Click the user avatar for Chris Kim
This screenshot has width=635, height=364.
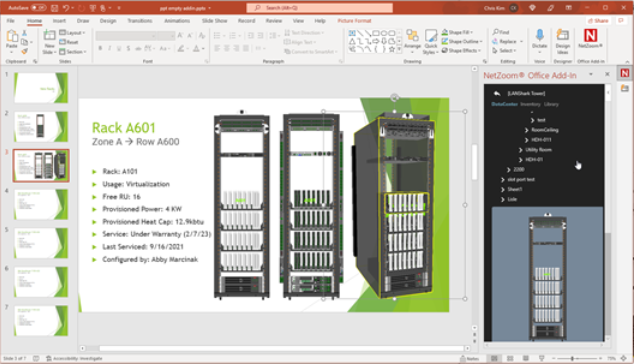(514, 8)
